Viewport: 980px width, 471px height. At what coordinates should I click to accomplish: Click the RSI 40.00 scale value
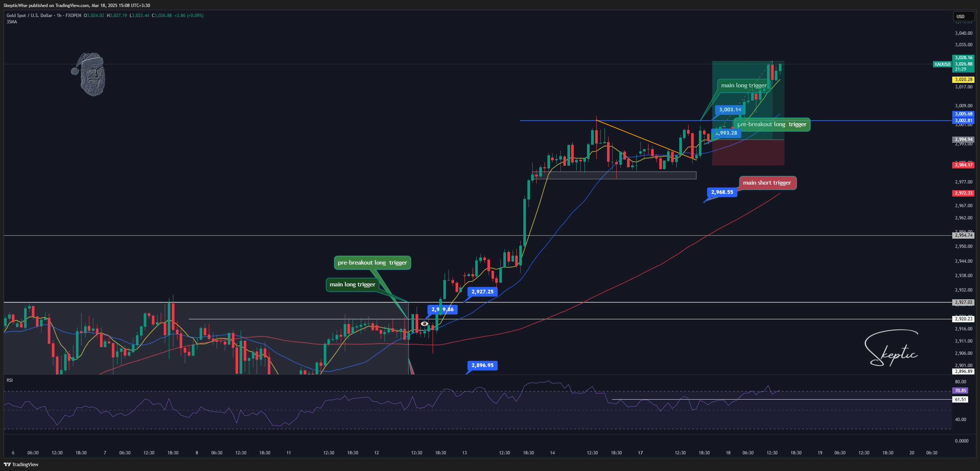coord(960,419)
